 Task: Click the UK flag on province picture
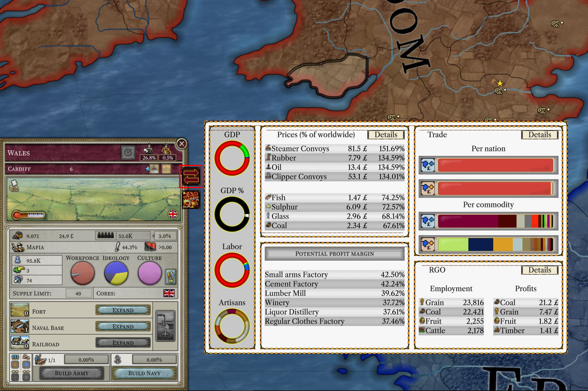172,214
